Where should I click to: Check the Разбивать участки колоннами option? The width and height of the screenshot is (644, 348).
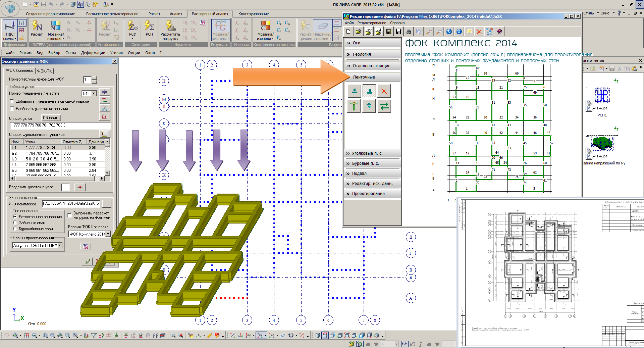[12, 109]
